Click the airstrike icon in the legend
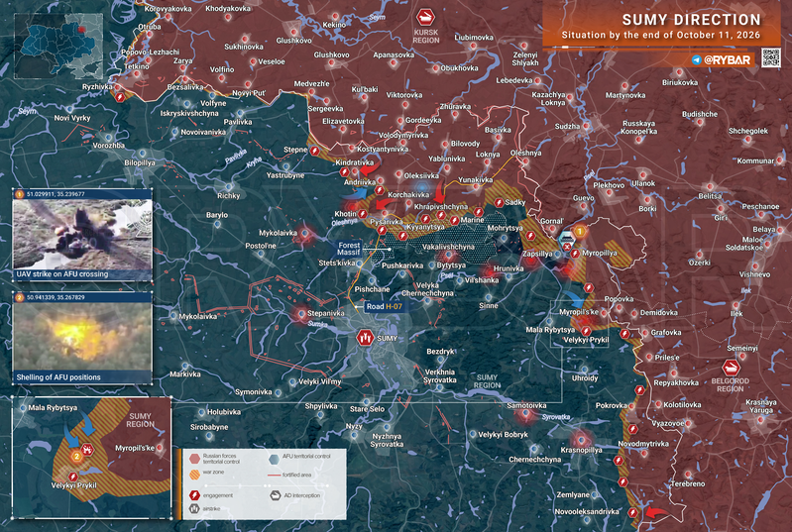This screenshot has width=792, height=532. pyautogui.click(x=194, y=508)
